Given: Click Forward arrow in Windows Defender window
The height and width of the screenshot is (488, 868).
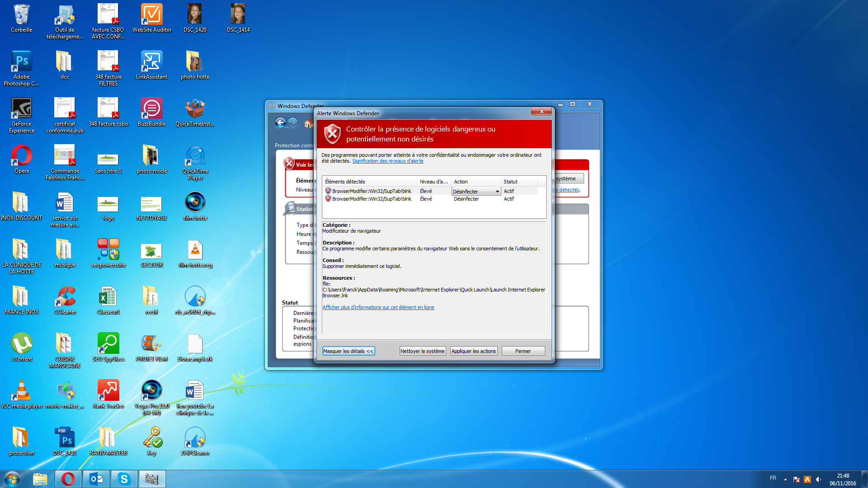Looking at the screenshot, I should pyautogui.click(x=293, y=122).
